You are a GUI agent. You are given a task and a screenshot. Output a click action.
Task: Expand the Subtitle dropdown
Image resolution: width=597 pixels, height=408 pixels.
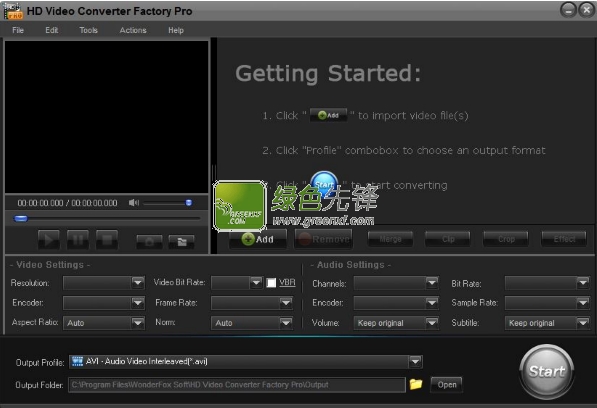pyautogui.click(x=583, y=323)
